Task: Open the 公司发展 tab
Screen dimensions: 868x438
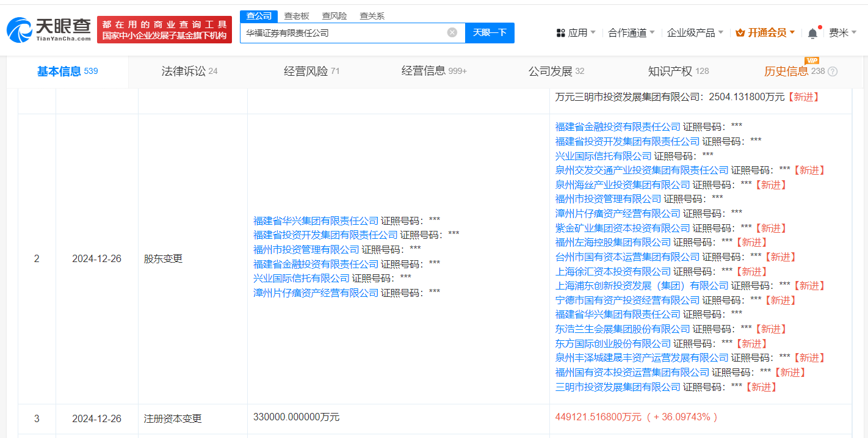Action: click(x=556, y=71)
